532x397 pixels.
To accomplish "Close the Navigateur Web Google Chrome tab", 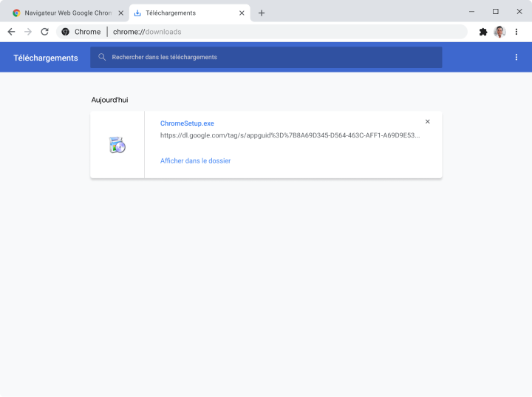I will (x=121, y=13).
